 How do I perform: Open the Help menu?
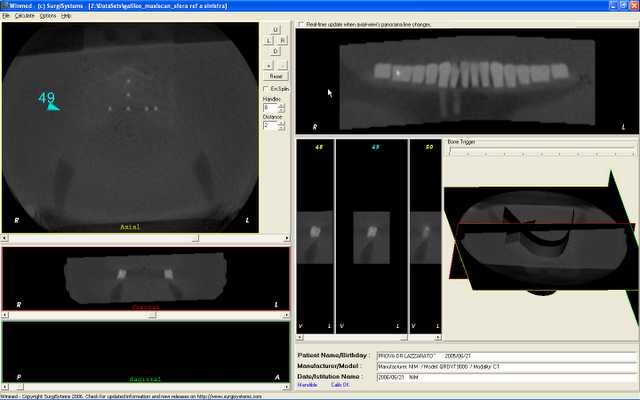point(66,16)
